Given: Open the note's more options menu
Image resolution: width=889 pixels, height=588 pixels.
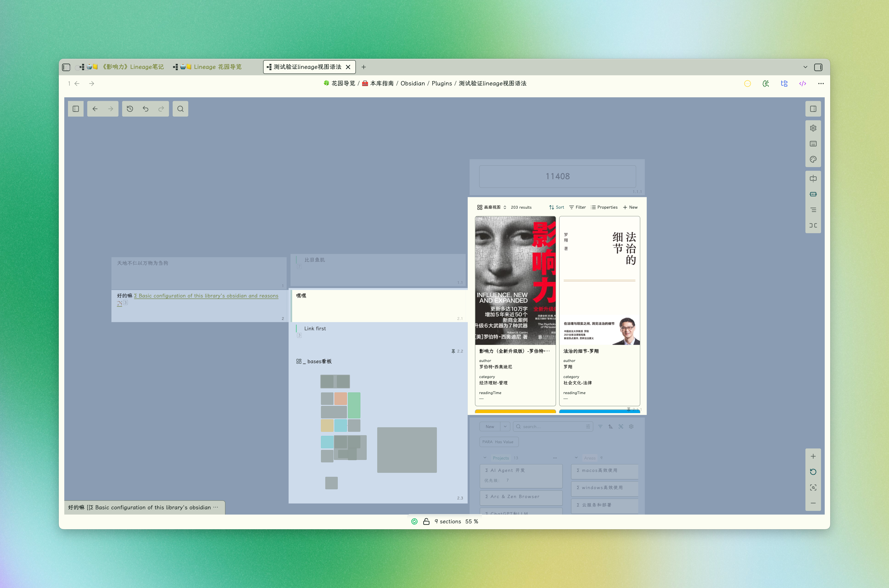Looking at the screenshot, I should coord(821,84).
